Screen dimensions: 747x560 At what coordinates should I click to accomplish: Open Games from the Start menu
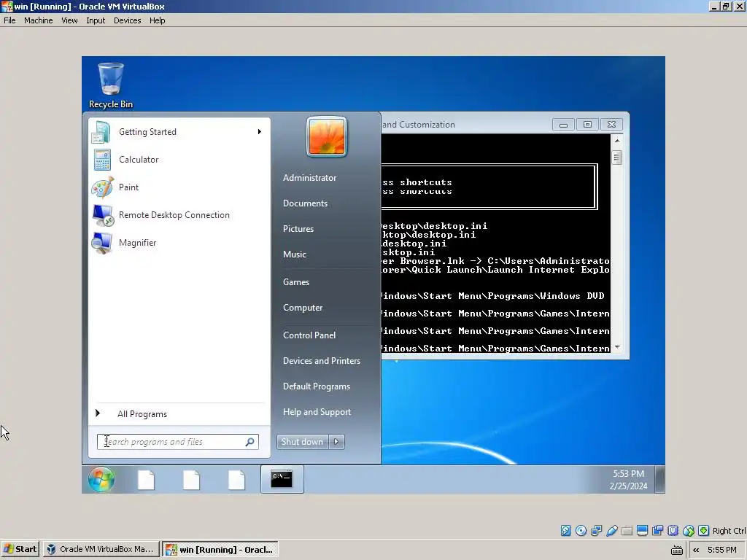click(x=296, y=282)
